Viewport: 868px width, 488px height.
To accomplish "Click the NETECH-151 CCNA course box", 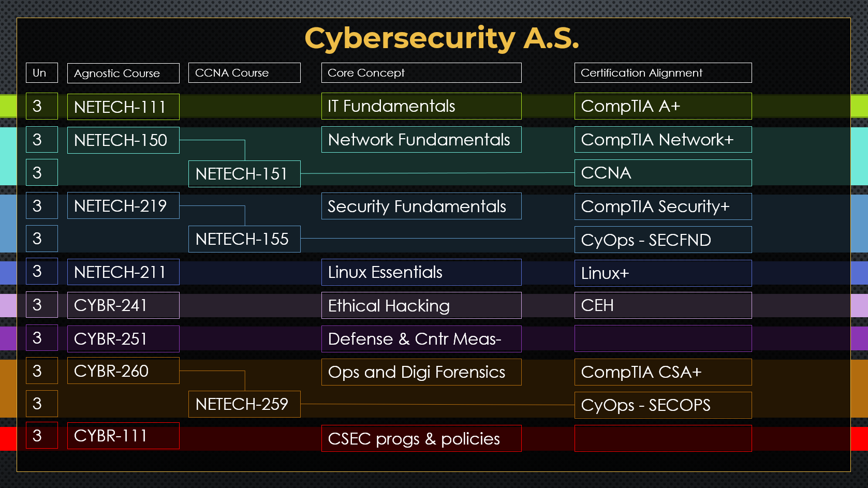I will coord(244,173).
